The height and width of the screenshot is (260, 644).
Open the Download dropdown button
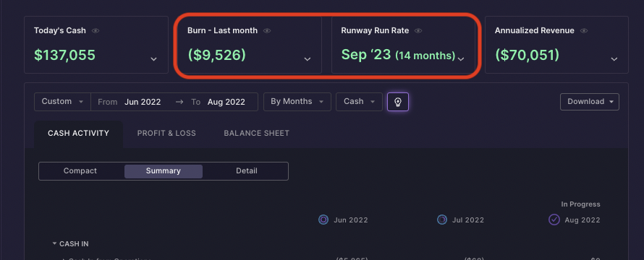(x=590, y=102)
